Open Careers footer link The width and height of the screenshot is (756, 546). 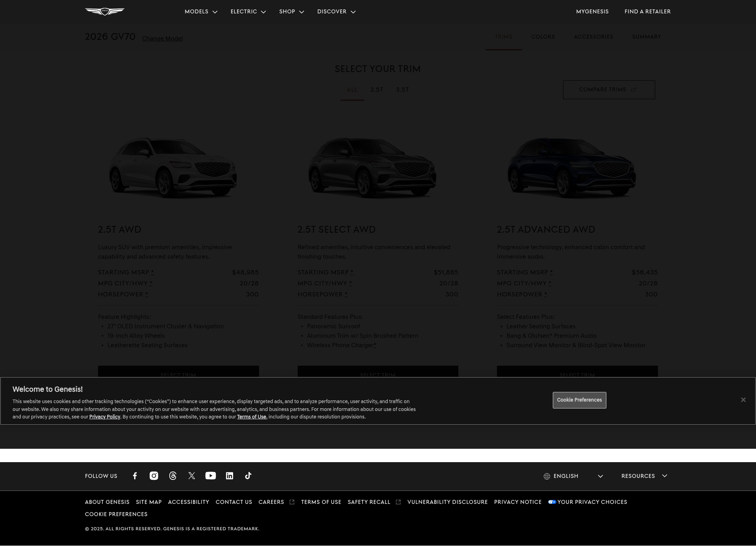click(271, 502)
